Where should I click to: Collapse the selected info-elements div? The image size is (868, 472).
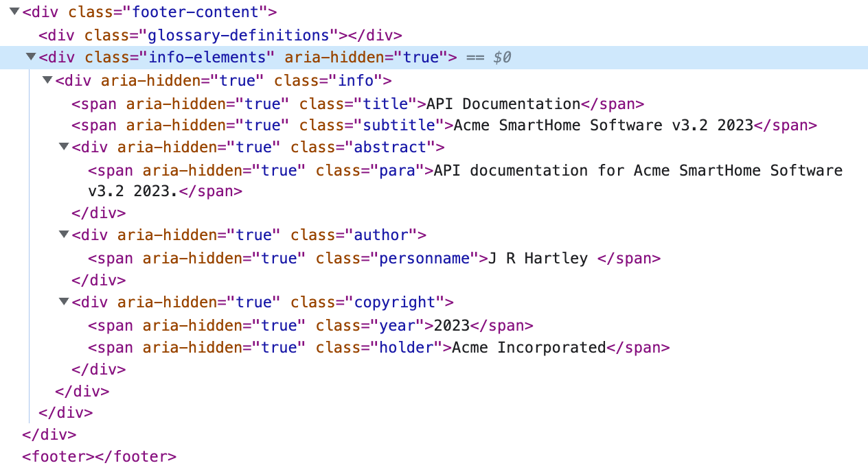[x=30, y=57]
